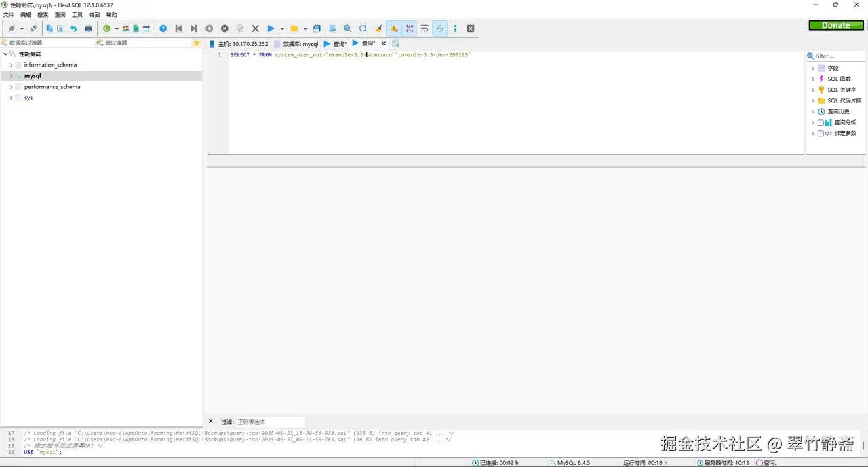This screenshot has width=868, height=467.
Task: Collapse the 性能测试 session node
Action: point(5,54)
